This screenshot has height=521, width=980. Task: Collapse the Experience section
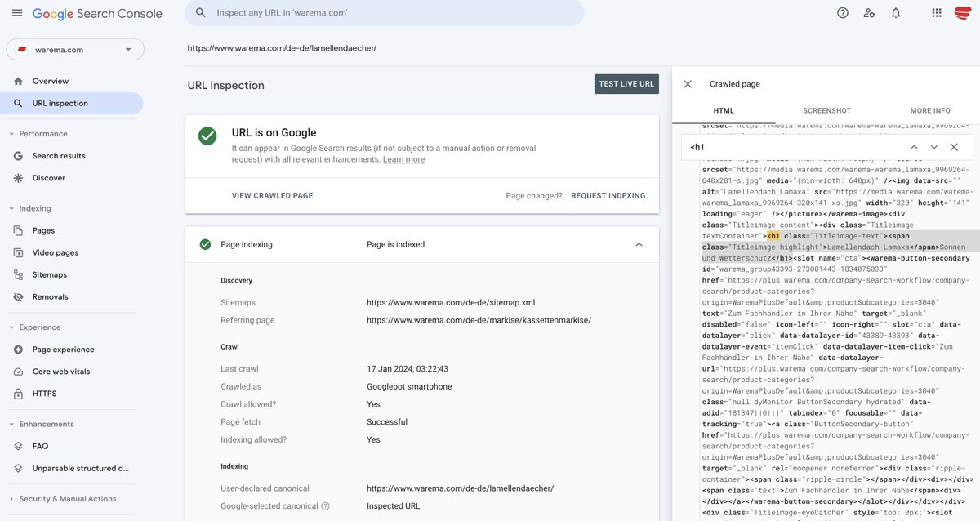click(11, 327)
